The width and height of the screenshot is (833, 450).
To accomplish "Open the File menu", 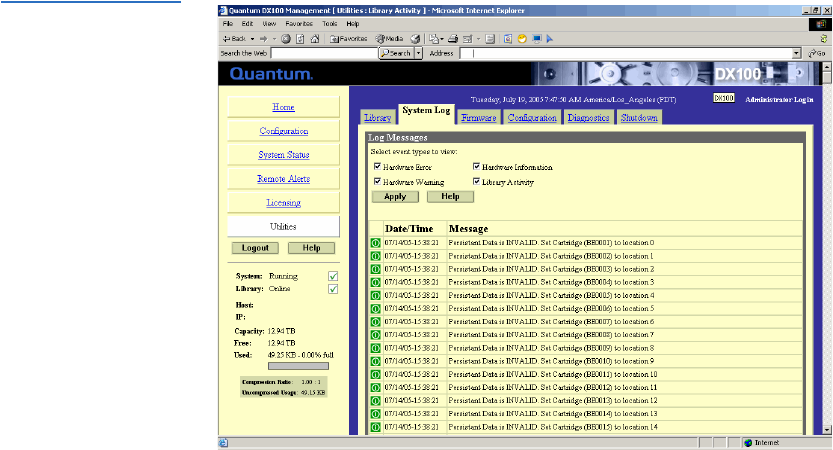I will click(228, 23).
